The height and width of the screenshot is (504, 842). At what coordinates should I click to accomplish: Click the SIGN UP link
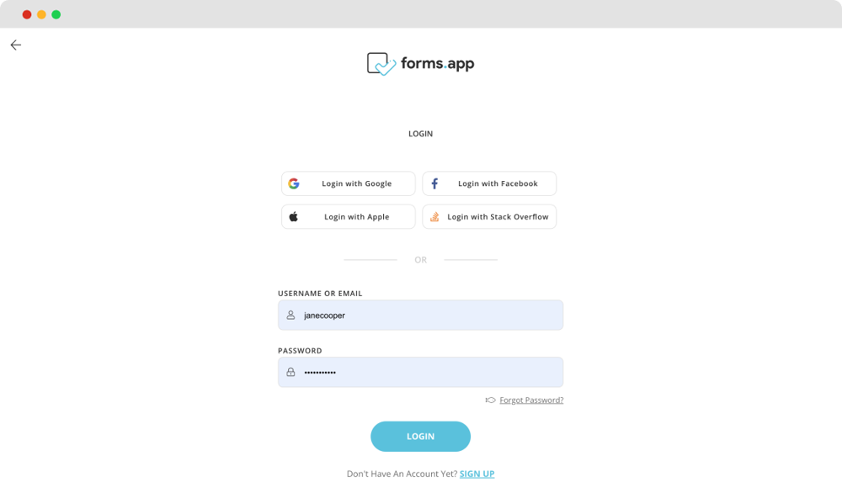coord(477,474)
